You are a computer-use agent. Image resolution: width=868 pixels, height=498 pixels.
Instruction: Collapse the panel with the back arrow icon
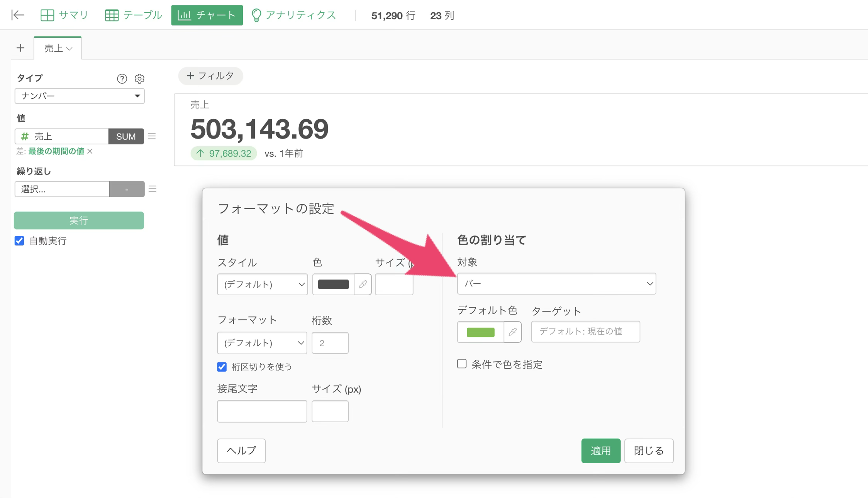pos(18,15)
